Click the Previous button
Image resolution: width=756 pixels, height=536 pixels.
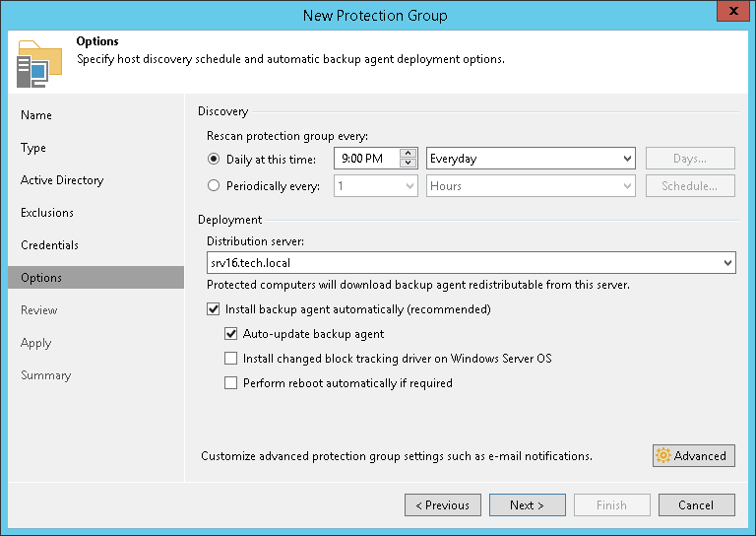pyautogui.click(x=442, y=505)
